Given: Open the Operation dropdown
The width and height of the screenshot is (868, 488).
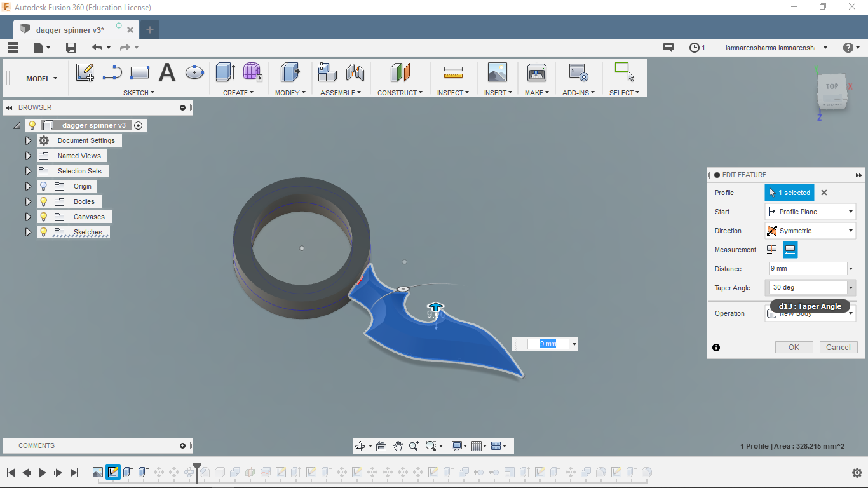Looking at the screenshot, I should click(810, 313).
